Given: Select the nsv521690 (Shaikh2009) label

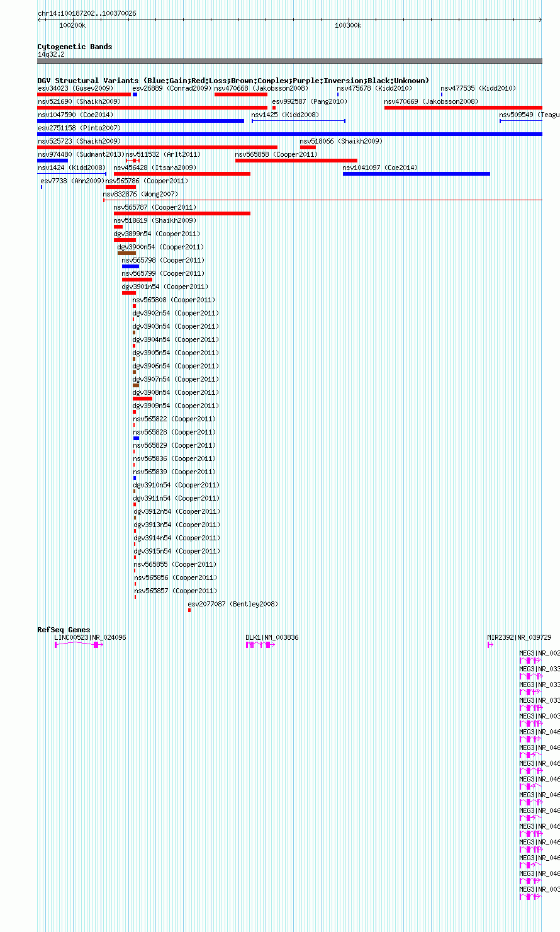Looking at the screenshot, I should point(79,101).
